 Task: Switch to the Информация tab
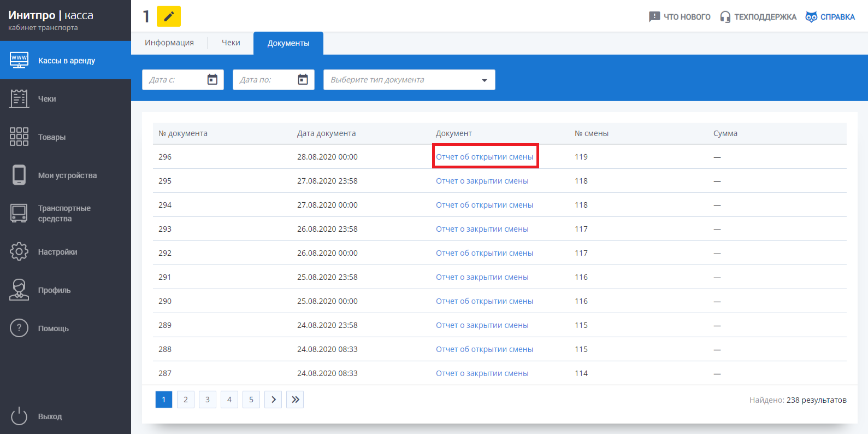169,43
